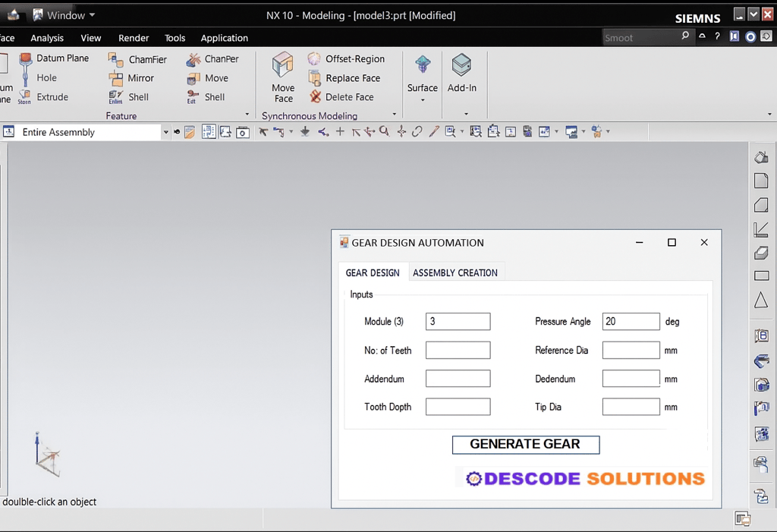The width and height of the screenshot is (777, 532).
Task: Click the plus point icon in selection toolbar
Action: tap(340, 131)
